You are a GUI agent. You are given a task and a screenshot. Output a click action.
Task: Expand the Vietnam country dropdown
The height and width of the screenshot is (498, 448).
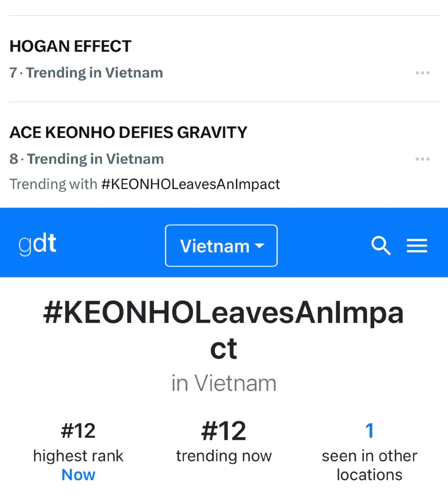[221, 246]
